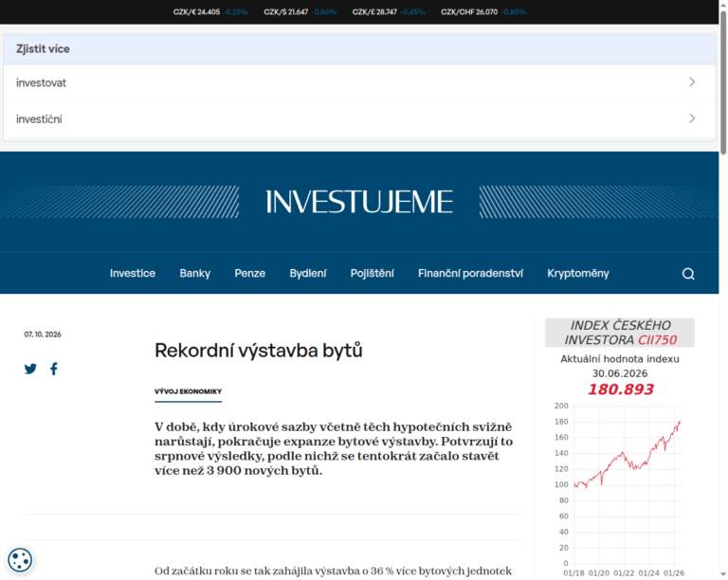
Task: Open the Investice menu item
Action: pyautogui.click(x=133, y=273)
